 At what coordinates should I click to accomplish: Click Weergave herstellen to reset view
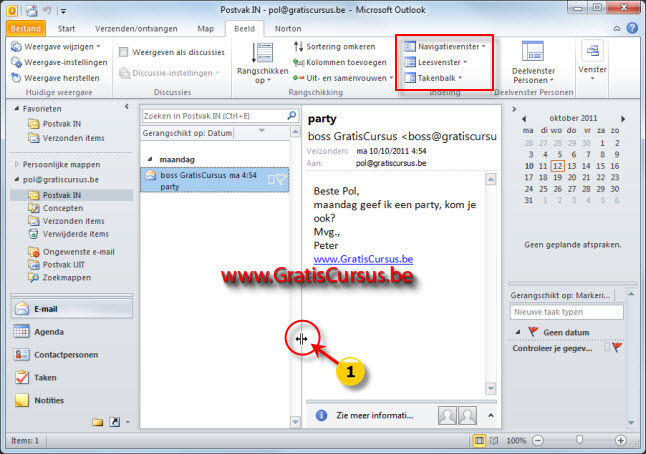55,78
